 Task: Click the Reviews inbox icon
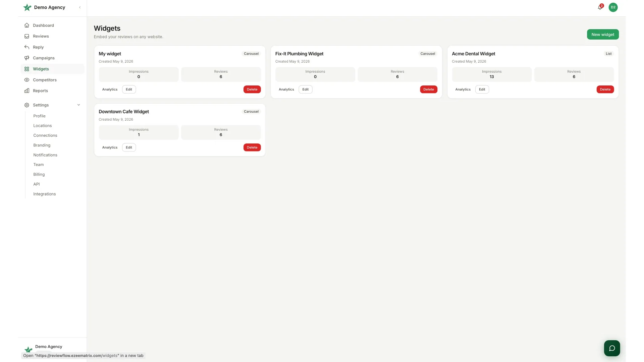[x=27, y=36]
